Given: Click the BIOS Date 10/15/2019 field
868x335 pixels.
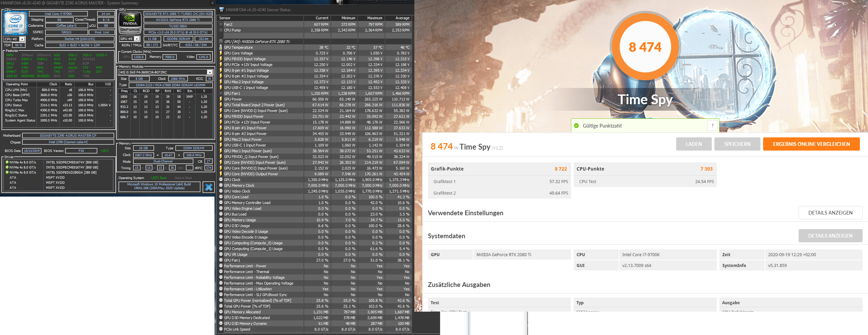Looking at the screenshot, I should tap(32, 151).
